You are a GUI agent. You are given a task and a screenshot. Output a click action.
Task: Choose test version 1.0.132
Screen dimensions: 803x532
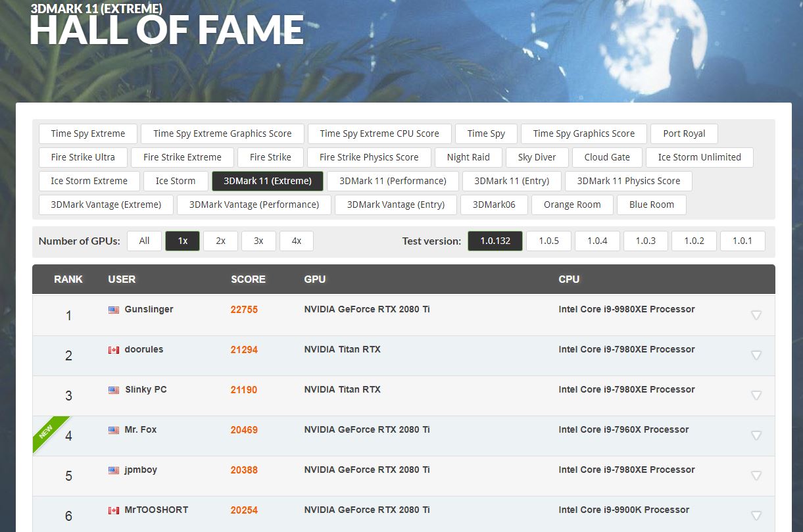495,241
